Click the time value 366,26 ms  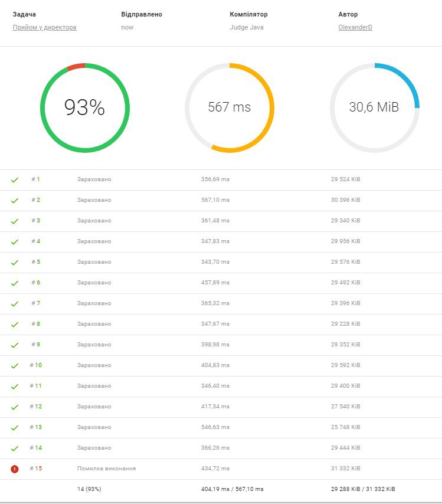click(x=215, y=448)
